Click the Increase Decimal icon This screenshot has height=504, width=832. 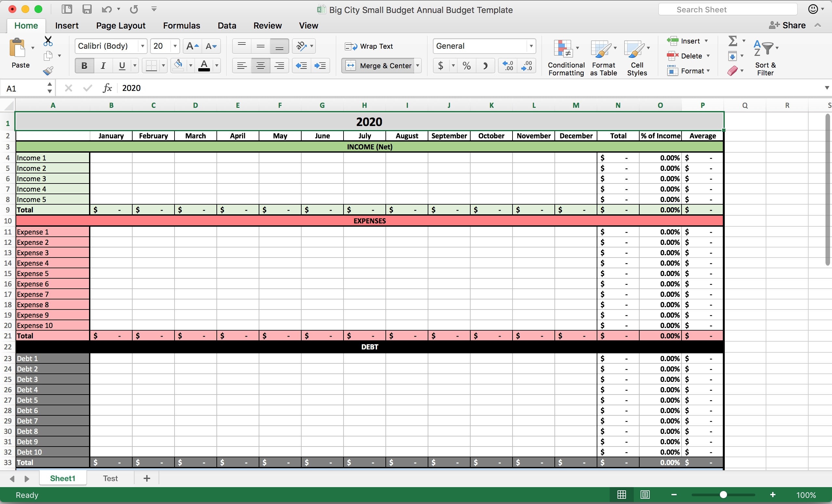tap(508, 66)
